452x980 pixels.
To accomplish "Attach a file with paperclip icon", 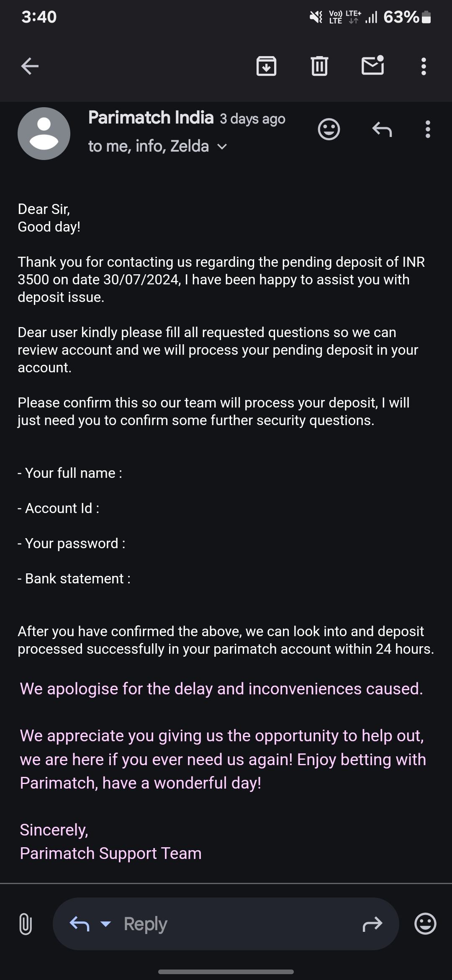I will (x=26, y=924).
